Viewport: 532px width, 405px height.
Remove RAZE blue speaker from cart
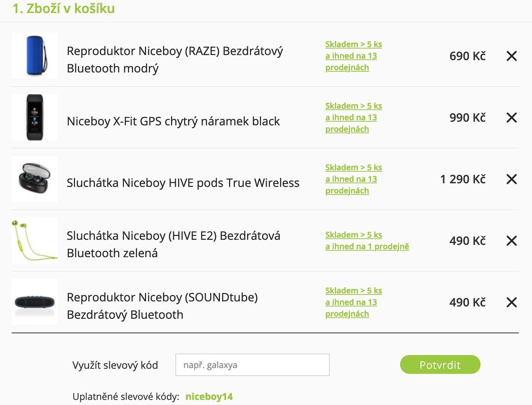point(511,56)
